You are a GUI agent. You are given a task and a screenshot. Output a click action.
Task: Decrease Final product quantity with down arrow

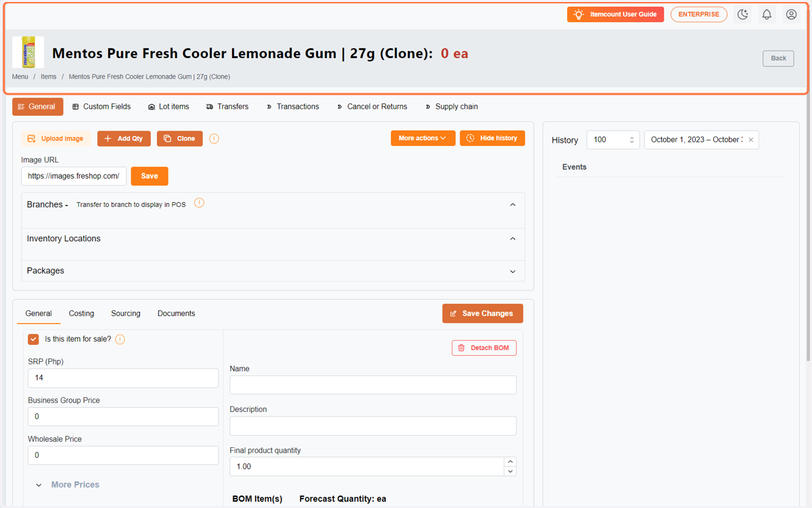[510, 471]
